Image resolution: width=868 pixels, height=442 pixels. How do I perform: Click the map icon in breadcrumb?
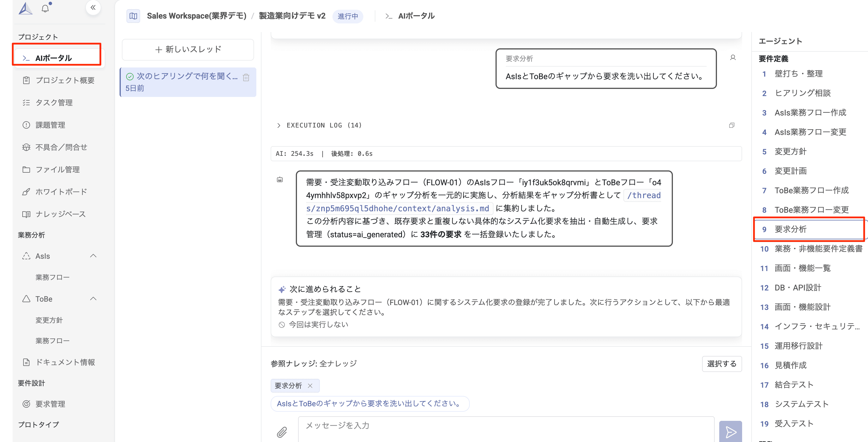coord(133,16)
